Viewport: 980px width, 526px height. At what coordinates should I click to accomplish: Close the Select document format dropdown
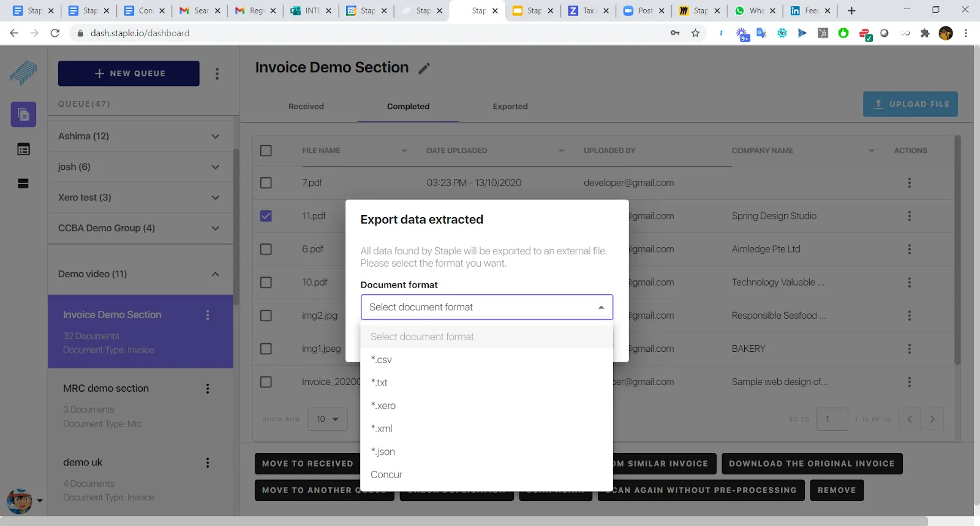click(487, 307)
